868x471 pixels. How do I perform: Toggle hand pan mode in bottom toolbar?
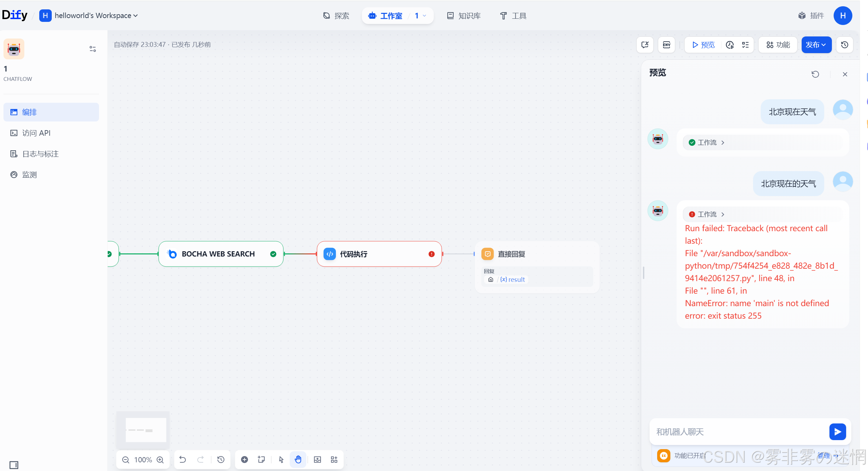click(x=298, y=460)
